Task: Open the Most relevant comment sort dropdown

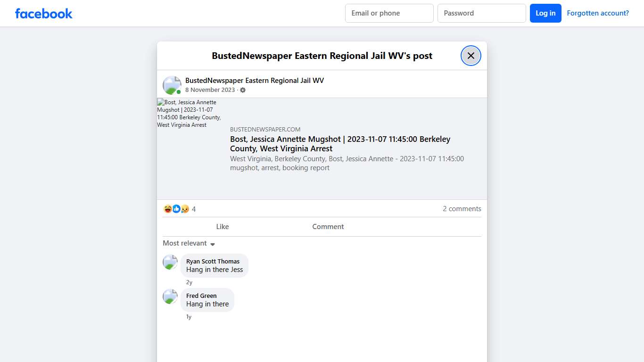Action: tap(189, 243)
